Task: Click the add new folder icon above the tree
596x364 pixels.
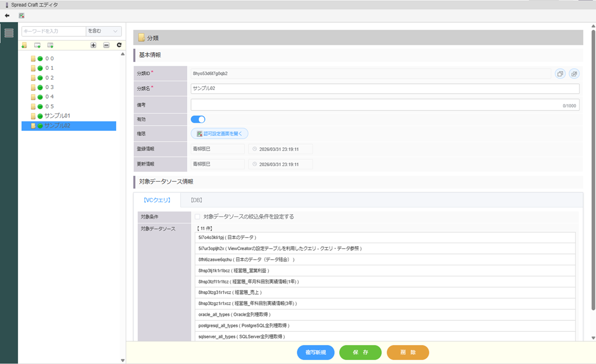Action: (x=24, y=45)
